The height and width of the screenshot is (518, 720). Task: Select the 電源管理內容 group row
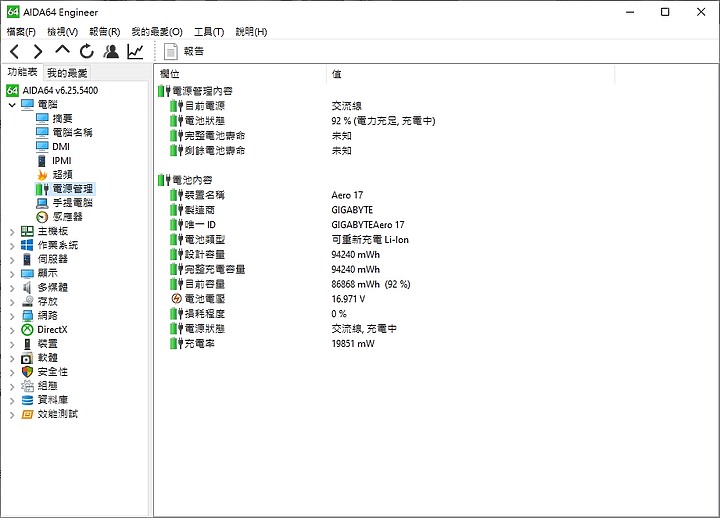195,91
